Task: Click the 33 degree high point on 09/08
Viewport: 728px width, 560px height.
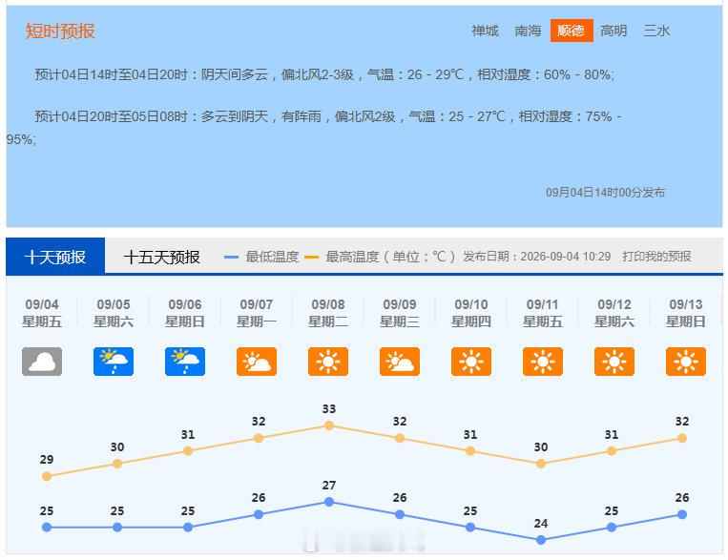Action: click(329, 425)
